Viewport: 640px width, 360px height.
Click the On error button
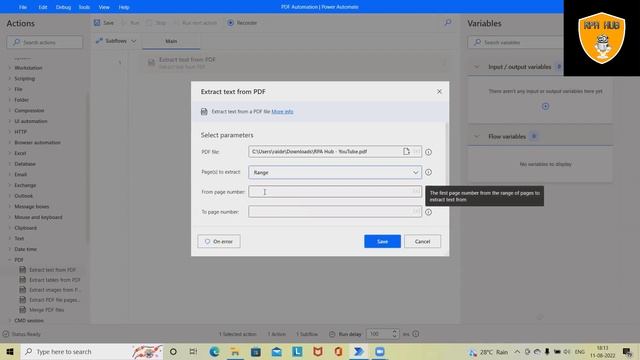click(219, 241)
